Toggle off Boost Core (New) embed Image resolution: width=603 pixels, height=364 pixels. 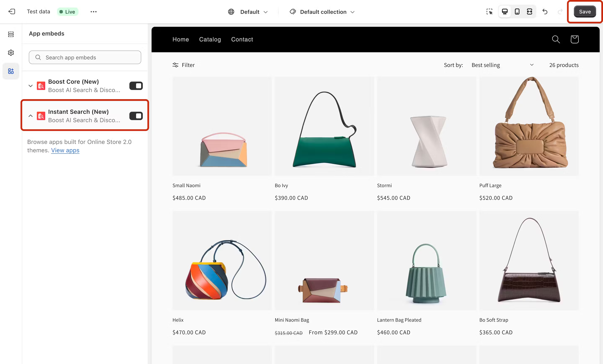[x=136, y=86]
